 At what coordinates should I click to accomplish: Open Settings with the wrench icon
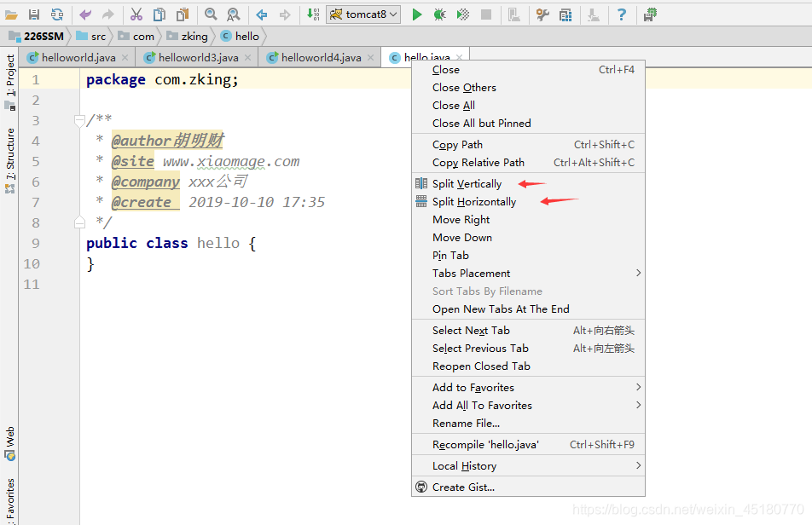(542, 14)
